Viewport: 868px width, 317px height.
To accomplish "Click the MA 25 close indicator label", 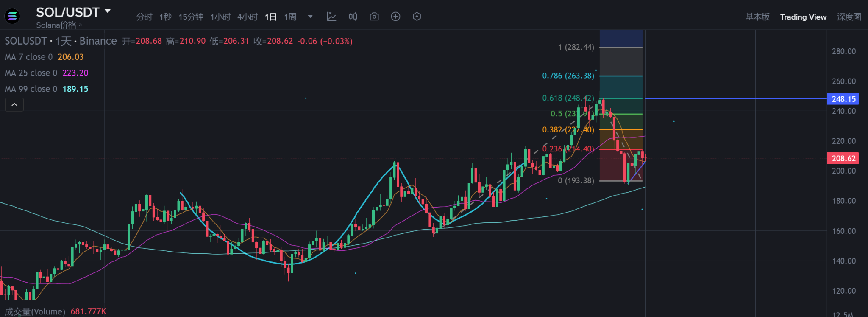I will tap(31, 73).
